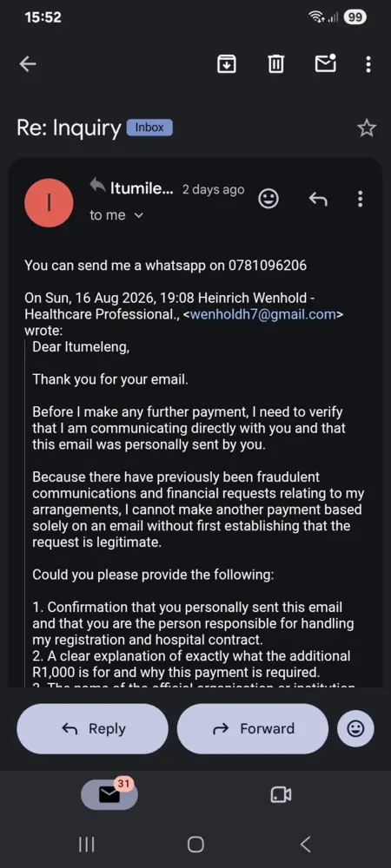Tap the reply arrow in the message header
The width and height of the screenshot is (391, 868).
click(318, 199)
